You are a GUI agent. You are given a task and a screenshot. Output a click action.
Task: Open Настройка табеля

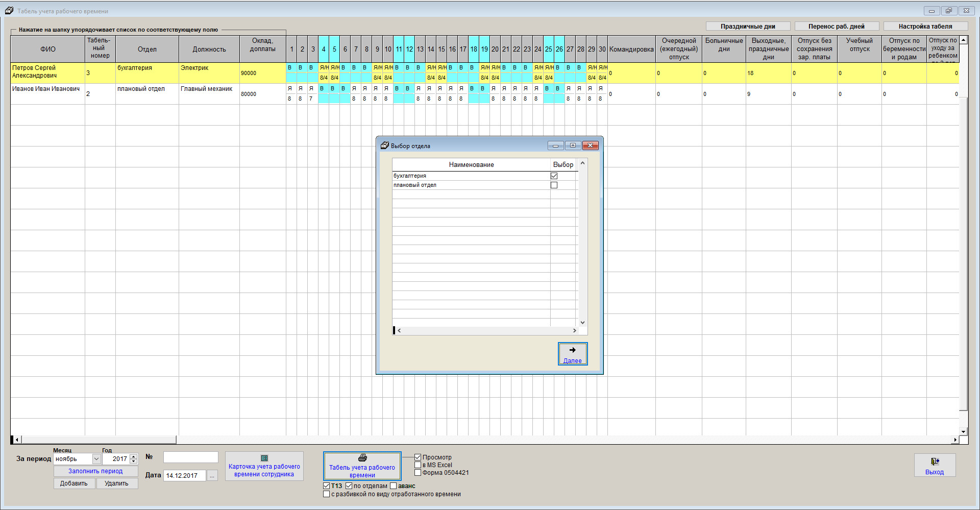coord(925,27)
